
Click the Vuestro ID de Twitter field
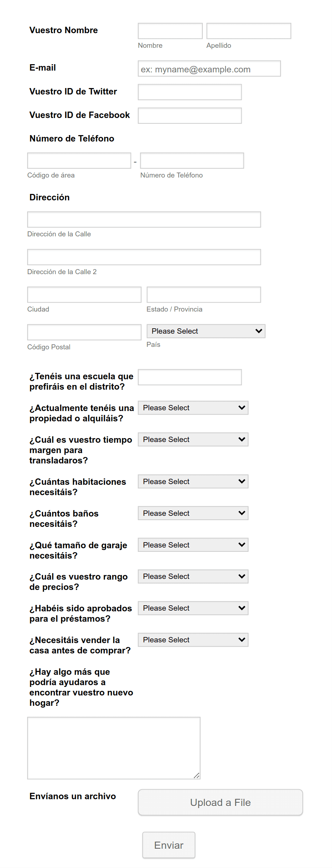point(190,92)
